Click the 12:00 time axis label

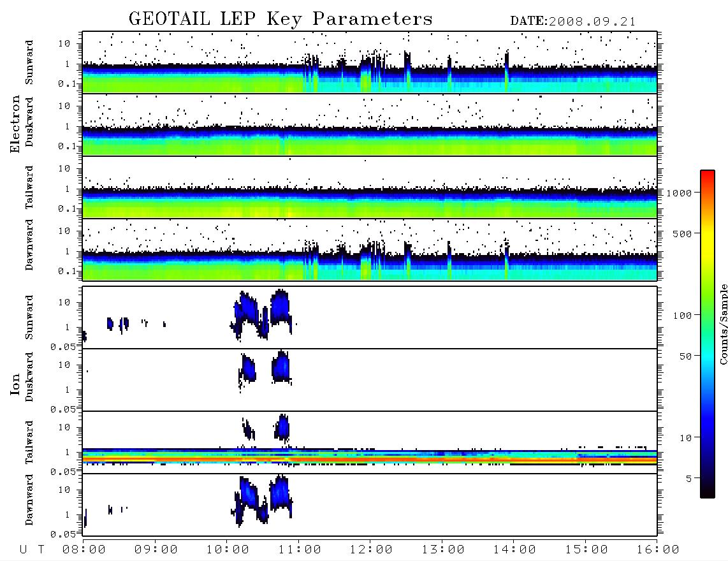(x=371, y=550)
